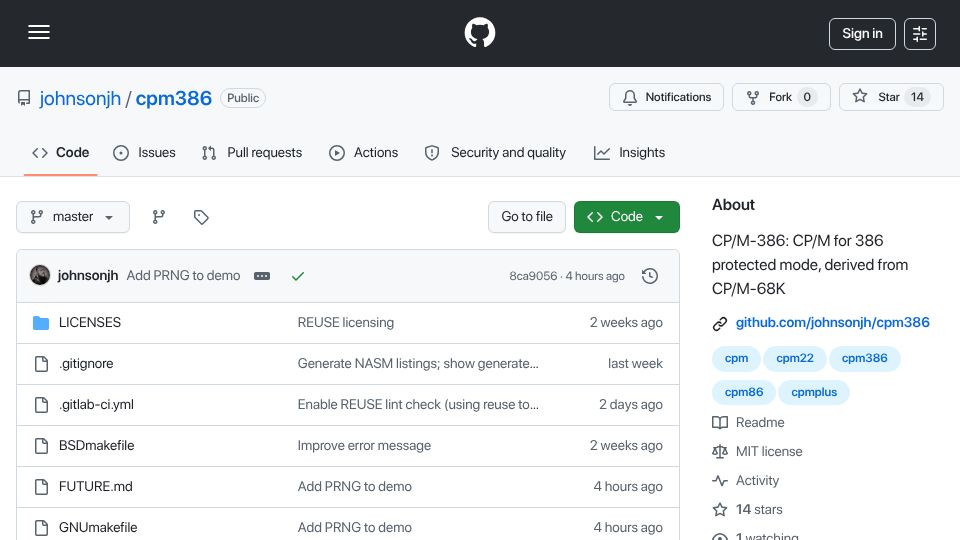Open github.com/johnsonjh/cpm386 About link

point(832,323)
